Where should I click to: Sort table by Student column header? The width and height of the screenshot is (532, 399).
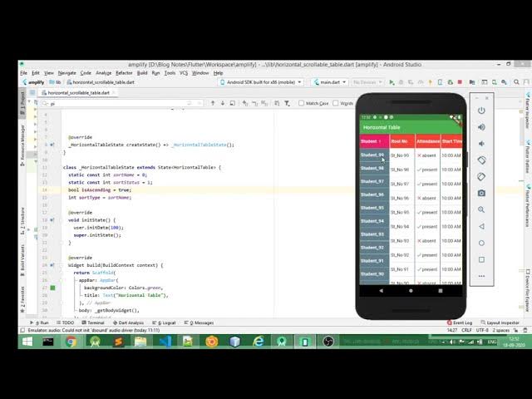pyautogui.click(x=372, y=141)
